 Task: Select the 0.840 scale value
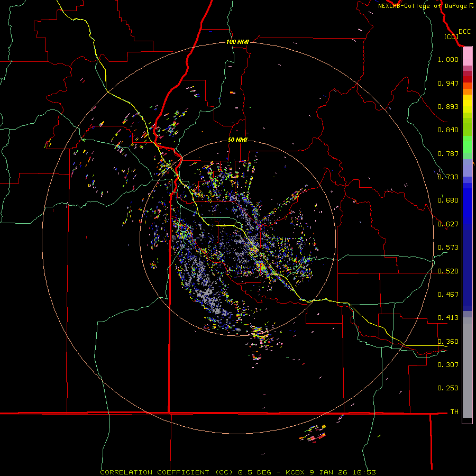(448, 130)
